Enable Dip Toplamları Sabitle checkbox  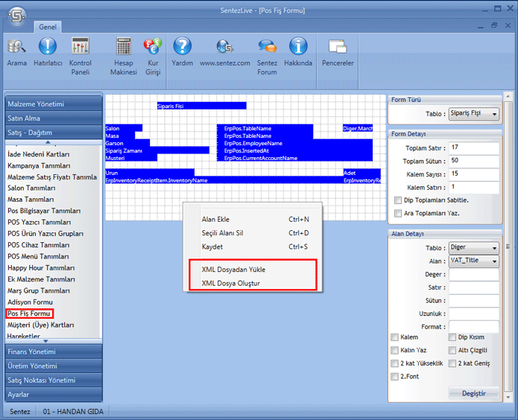398,200
